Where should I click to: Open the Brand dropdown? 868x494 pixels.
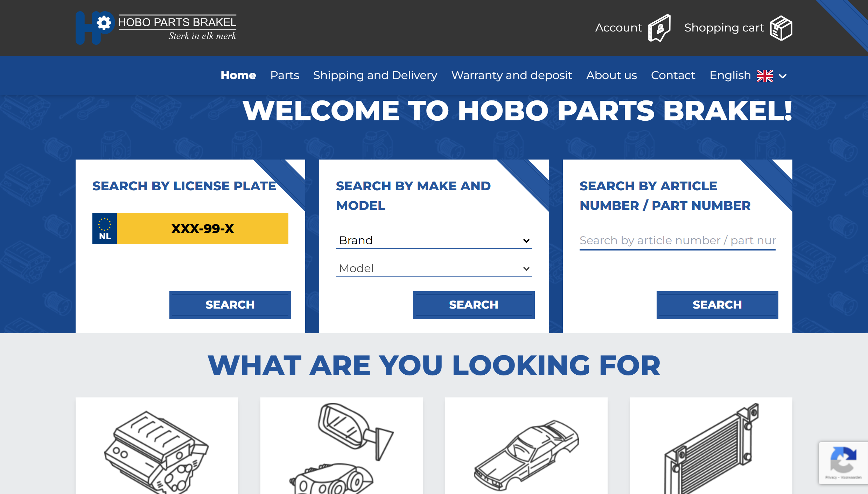tap(434, 240)
